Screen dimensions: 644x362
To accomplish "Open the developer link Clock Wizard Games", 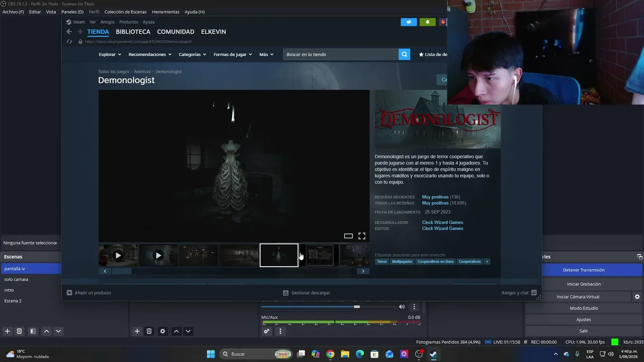I will click(x=443, y=222).
